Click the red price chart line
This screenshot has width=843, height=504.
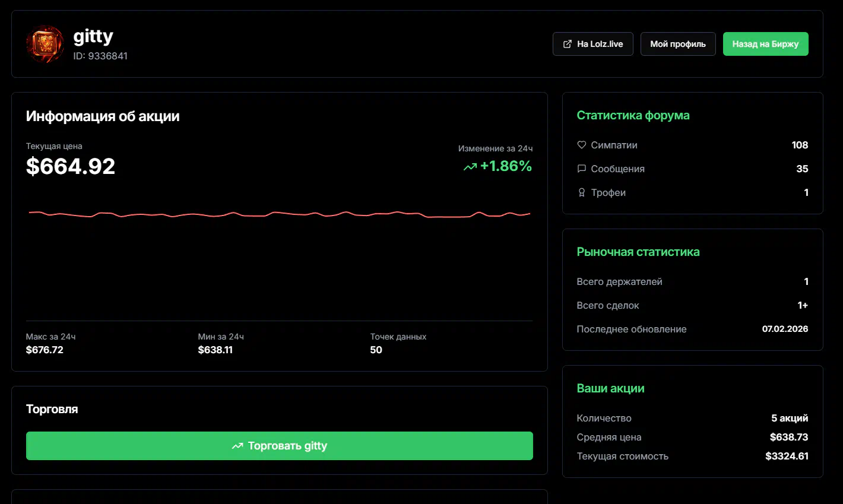[x=279, y=213]
